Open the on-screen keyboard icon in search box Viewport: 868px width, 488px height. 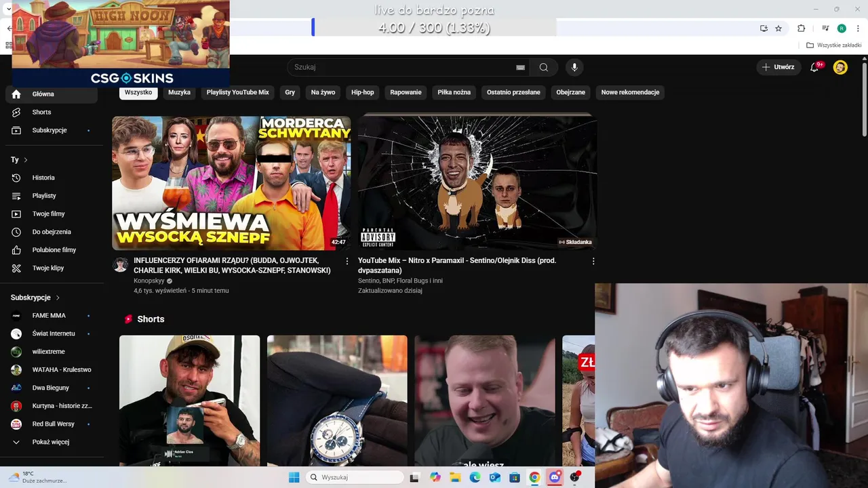point(520,67)
